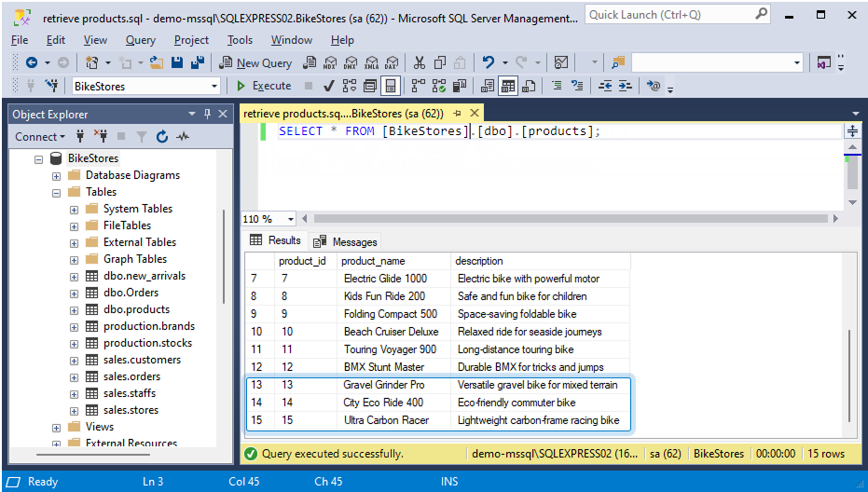Display the Estimated Execution Plan icon
Screen dimensions: 868x492
pos(350,86)
